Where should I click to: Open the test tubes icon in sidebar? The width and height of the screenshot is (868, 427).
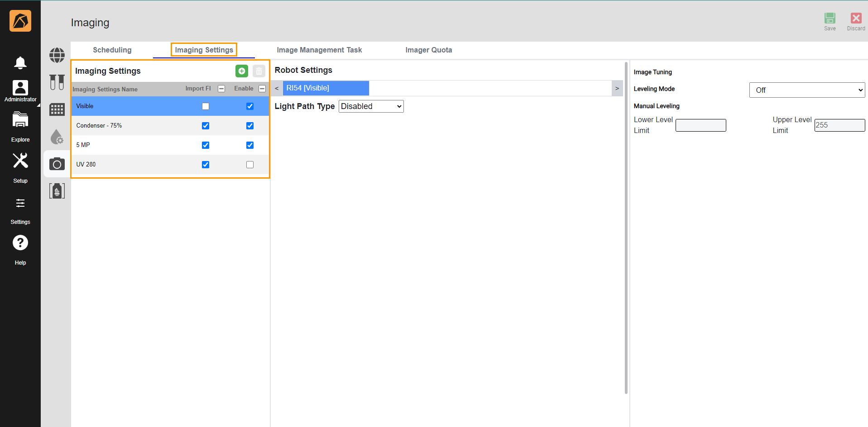coord(57,82)
